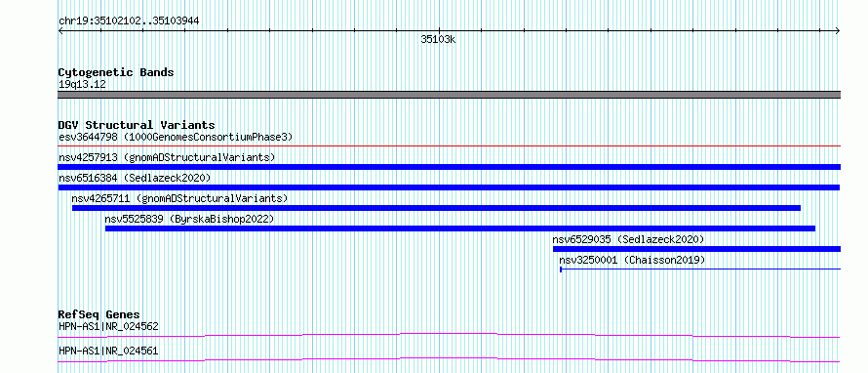Screen dimensions: 868x373
Task: Click the gray 19q13.12 cytogenetic band bar
Action: (x=449, y=95)
